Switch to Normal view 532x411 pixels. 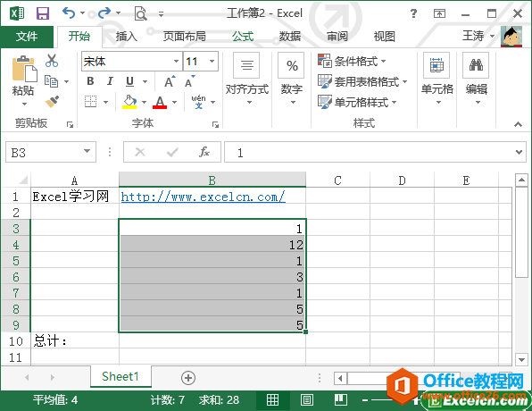(x=272, y=399)
